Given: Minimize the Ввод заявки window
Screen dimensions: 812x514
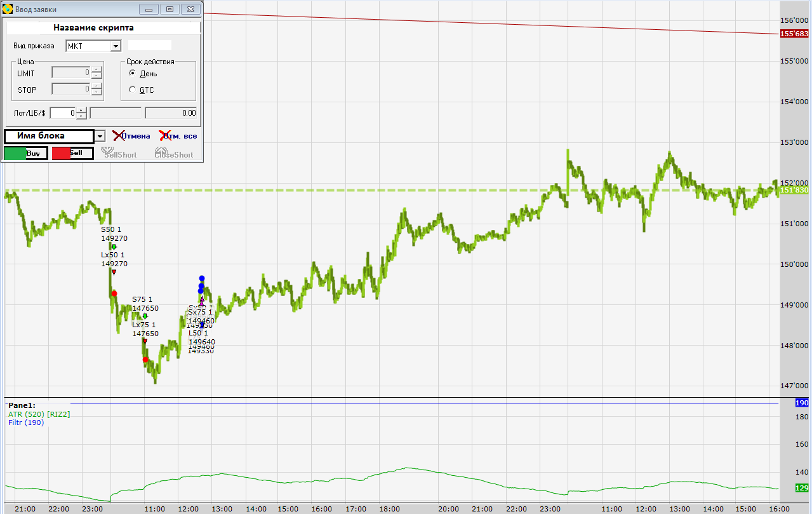Looking at the screenshot, I should pos(150,9).
